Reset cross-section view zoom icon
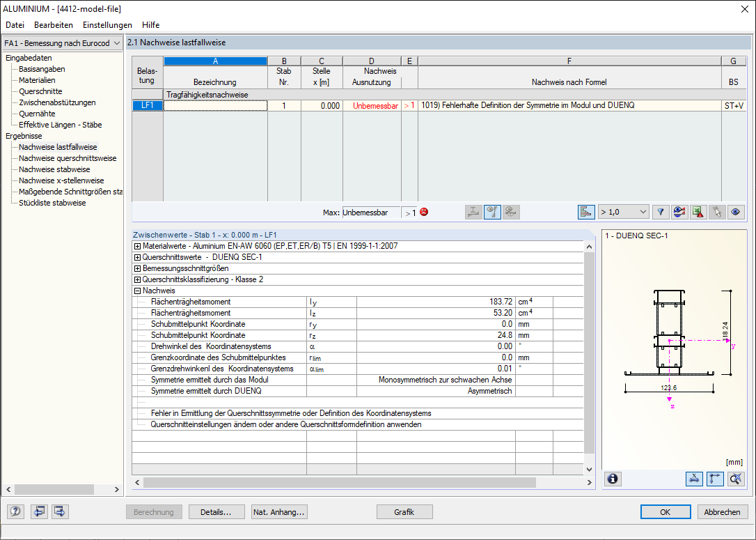Screen dimensions: 756x540 coord(736,479)
